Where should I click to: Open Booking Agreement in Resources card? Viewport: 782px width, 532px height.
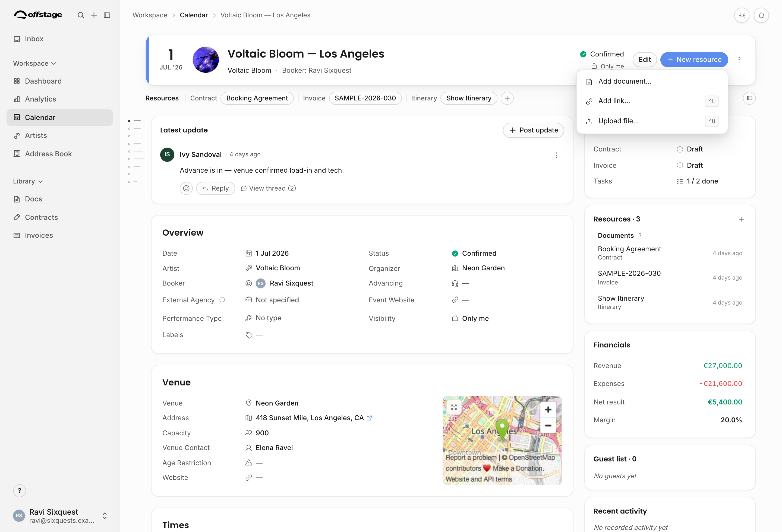670,253
